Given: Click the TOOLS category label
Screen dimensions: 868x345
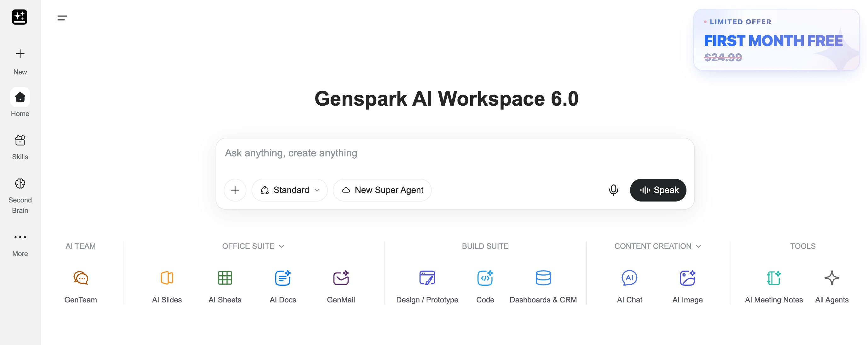Looking at the screenshot, I should tap(803, 246).
